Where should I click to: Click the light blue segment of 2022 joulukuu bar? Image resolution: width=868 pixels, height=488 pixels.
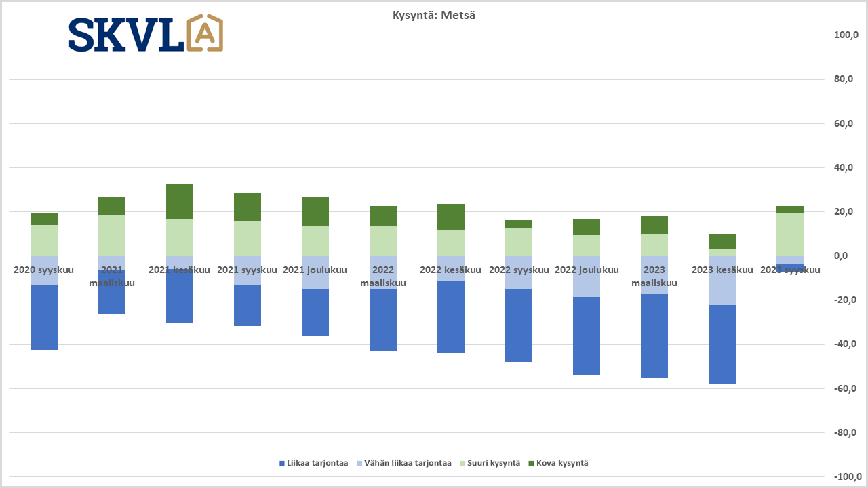click(587, 277)
